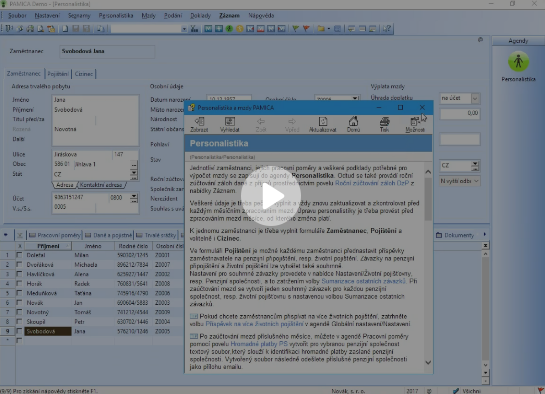Screen dimensions: 545x394
Task: Expand the 'na účet' payment dropdown
Action: 475,98
